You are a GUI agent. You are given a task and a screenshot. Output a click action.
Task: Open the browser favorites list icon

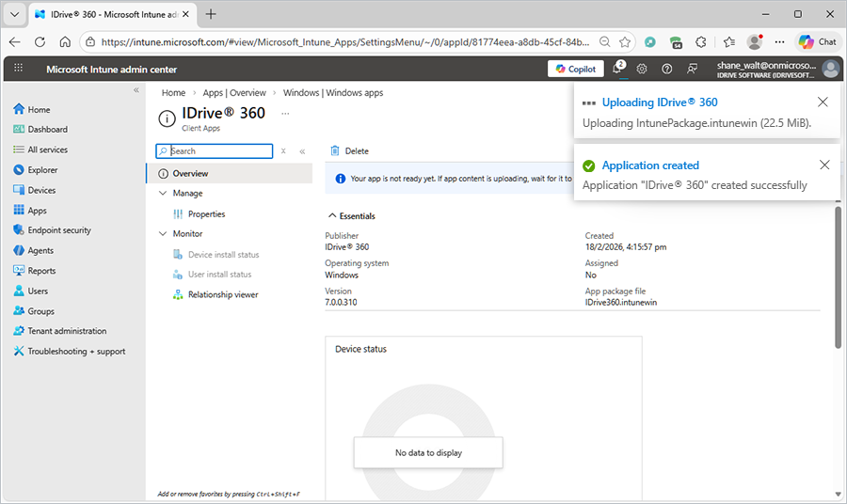[x=729, y=42]
